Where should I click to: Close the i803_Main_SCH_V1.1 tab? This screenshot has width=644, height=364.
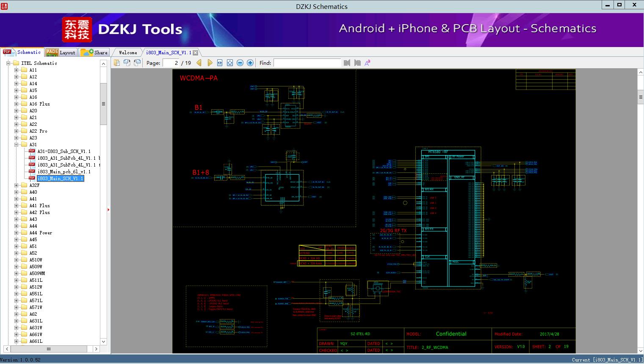point(195,53)
